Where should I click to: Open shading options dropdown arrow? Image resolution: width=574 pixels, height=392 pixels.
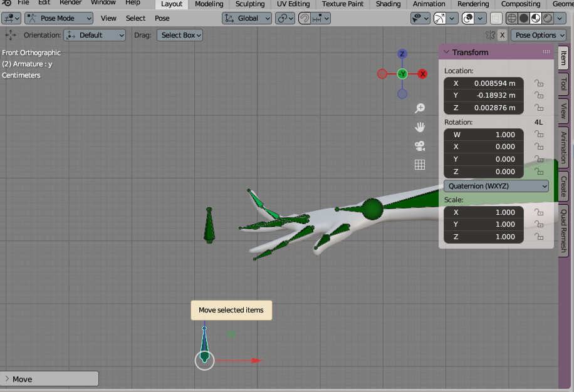point(560,18)
